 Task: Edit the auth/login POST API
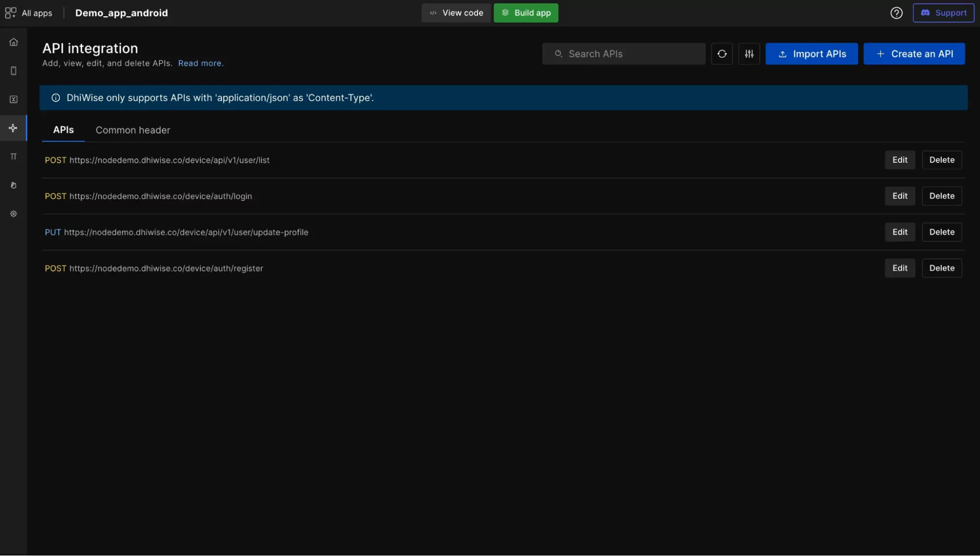[899, 196]
